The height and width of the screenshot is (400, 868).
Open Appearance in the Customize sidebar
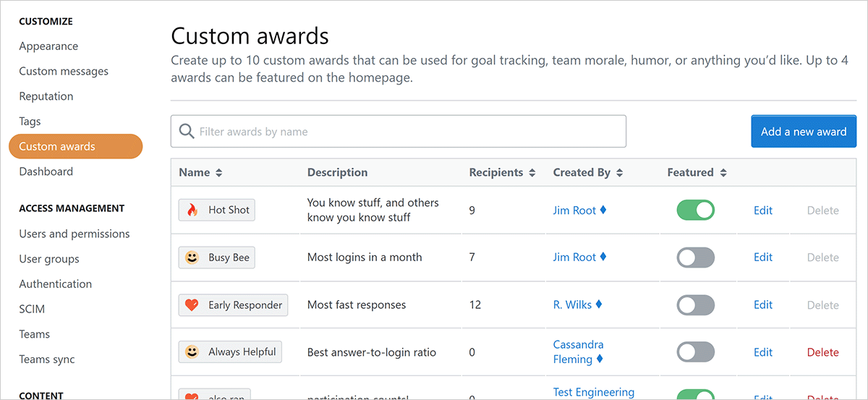point(48,46)
